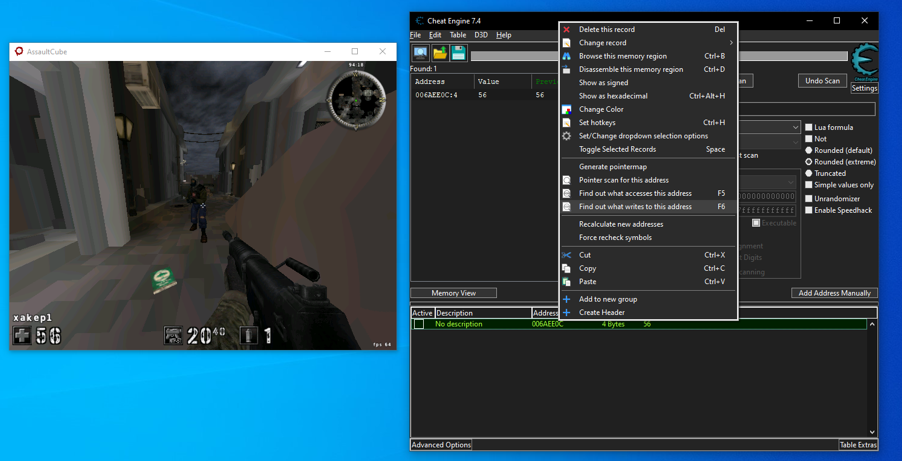Click the save floppy disk icon
902x461 pixels.
(458, 53)
